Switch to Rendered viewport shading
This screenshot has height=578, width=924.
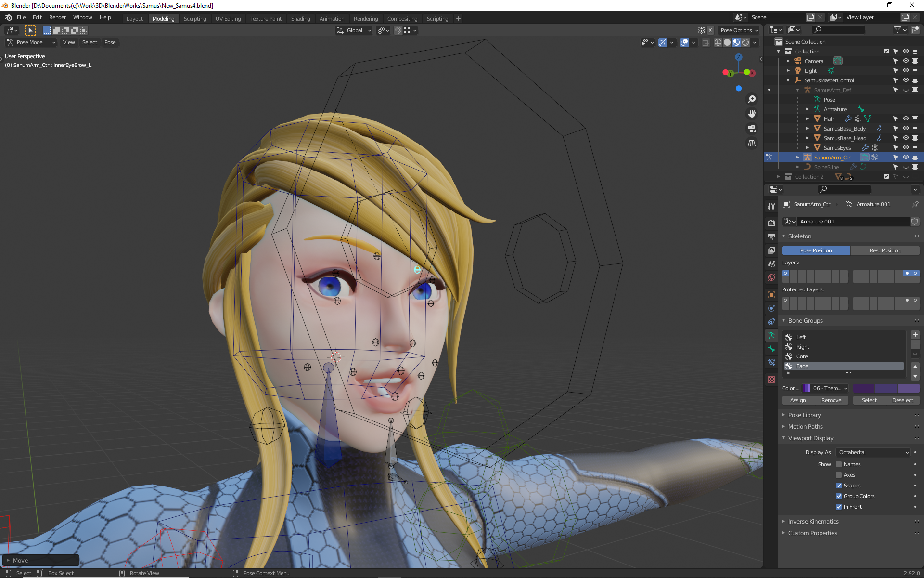745,42
